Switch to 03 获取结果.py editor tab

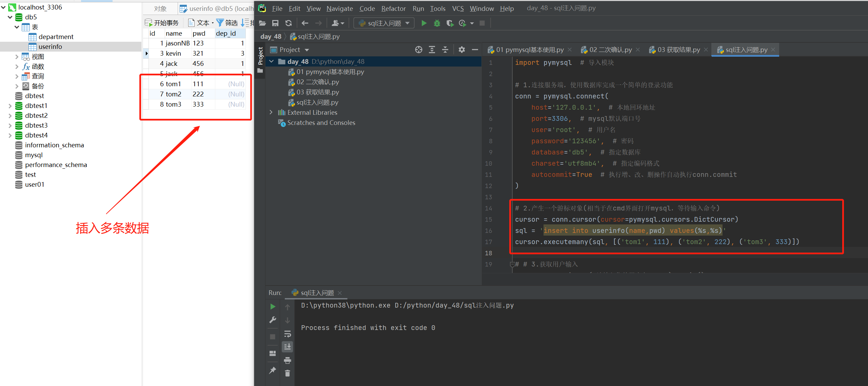(678, 50)
